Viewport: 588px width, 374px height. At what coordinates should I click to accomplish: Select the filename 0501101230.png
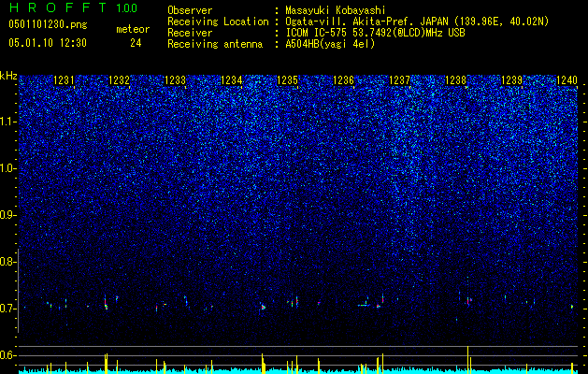[48, 25]
